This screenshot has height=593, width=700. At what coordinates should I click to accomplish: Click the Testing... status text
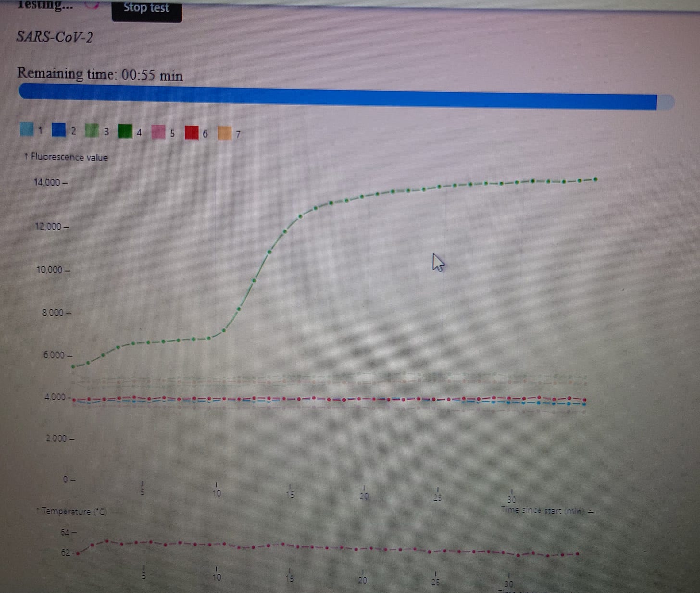coord(45,5)
